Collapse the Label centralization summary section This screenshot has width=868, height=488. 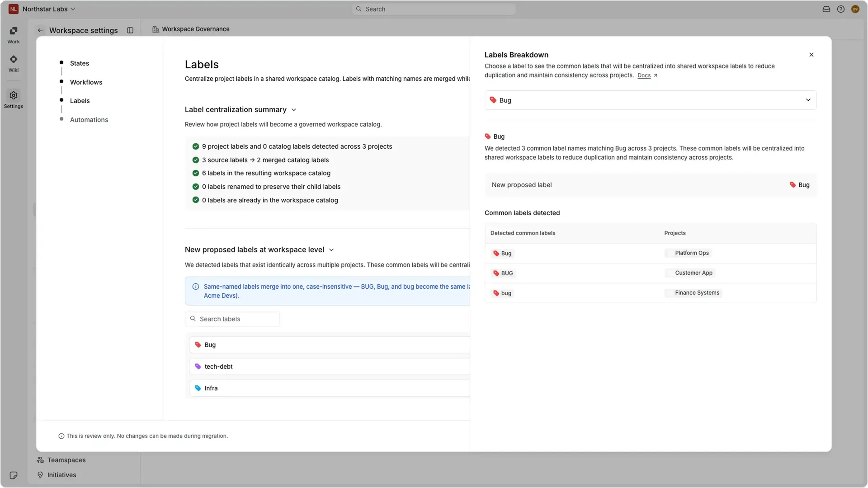pyautogui.click(x=294, y=110)
